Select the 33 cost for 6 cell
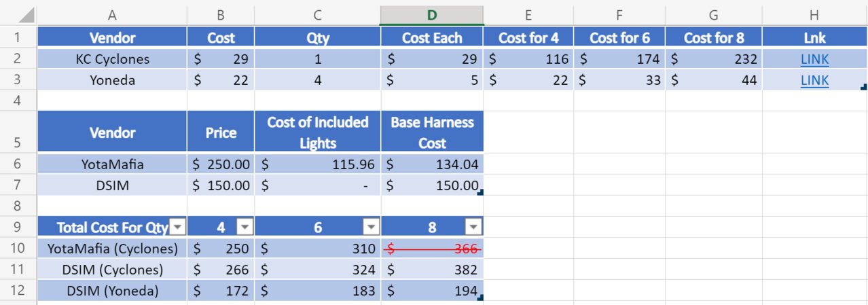Image resolution: width=868 pixels, height=305 pixels. (x=619, y=80)
